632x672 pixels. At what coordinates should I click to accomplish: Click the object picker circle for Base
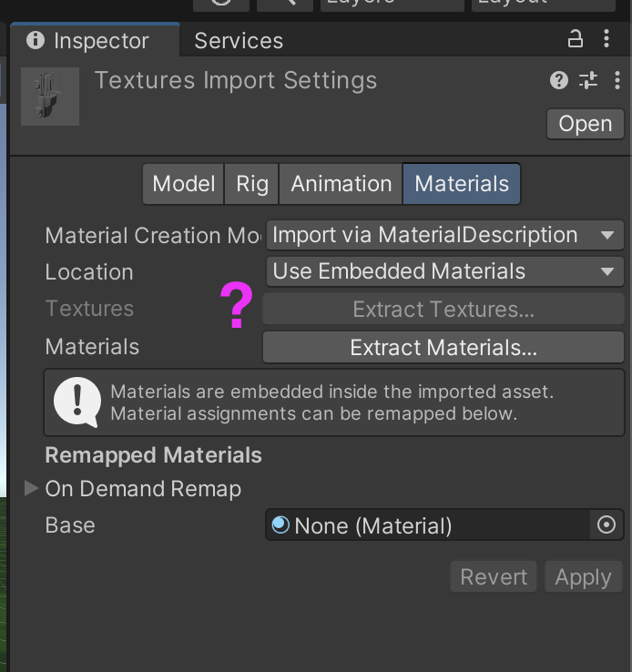pos(607,525)
